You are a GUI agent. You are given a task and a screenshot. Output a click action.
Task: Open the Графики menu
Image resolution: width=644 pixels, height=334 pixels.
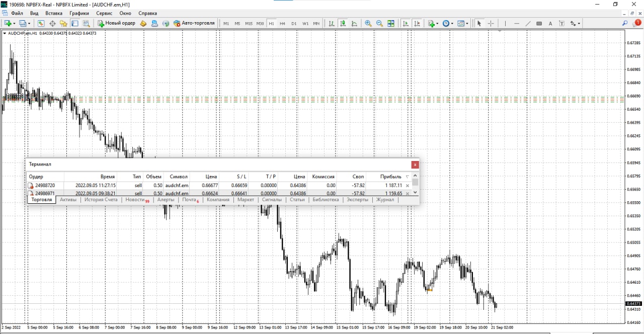pos(79,13)
